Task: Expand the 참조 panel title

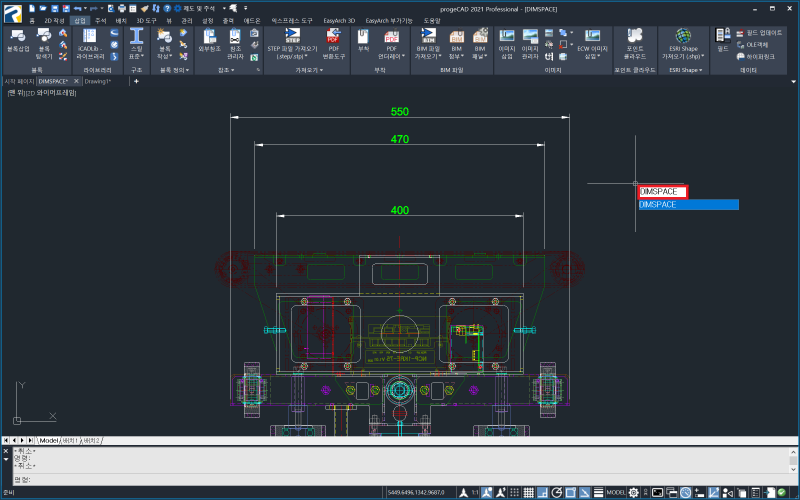Action: 226,70
